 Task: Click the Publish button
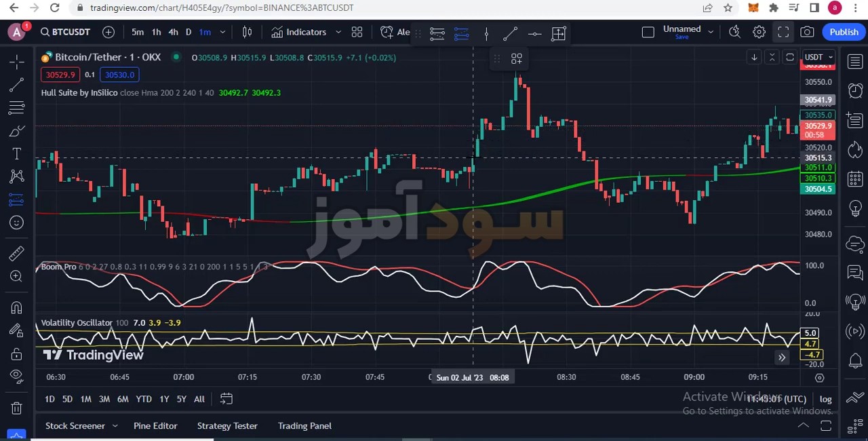tap(844, 32)
